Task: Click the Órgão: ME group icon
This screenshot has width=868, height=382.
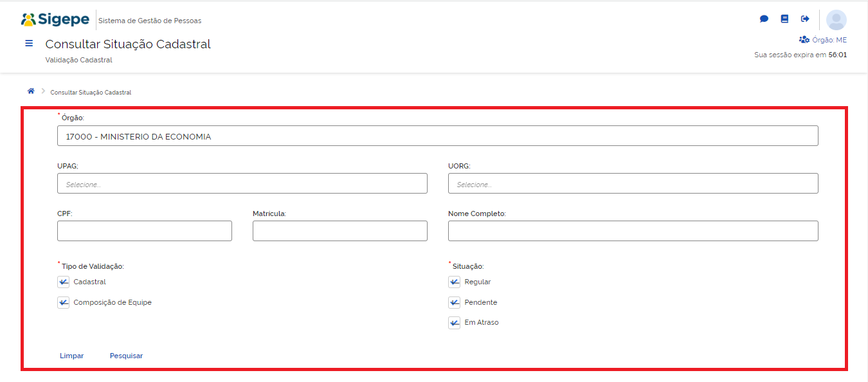Action: (x=804, y=40)
